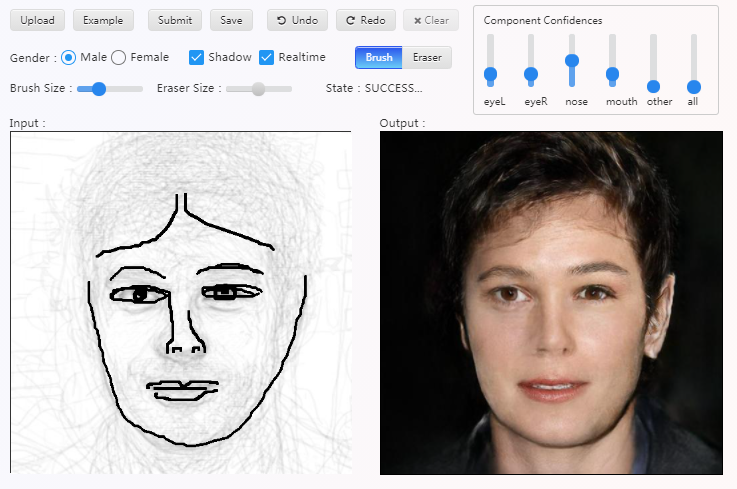Click the eyeR confidence slider handle
Image resolution: width=737 pixels, height=489 pixels.
click(x=531, y=74)
